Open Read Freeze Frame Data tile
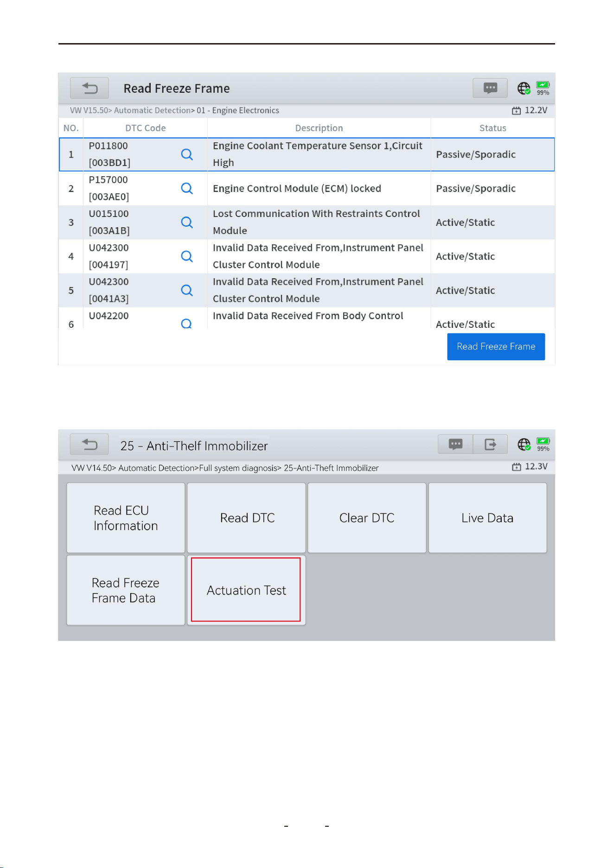 [126, 590]
